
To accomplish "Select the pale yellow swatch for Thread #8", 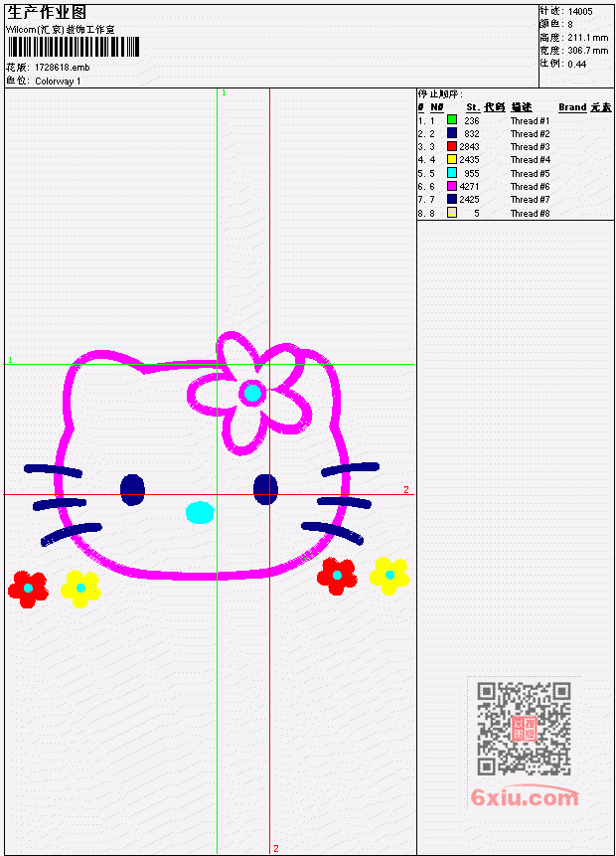I will pos(452,213).
